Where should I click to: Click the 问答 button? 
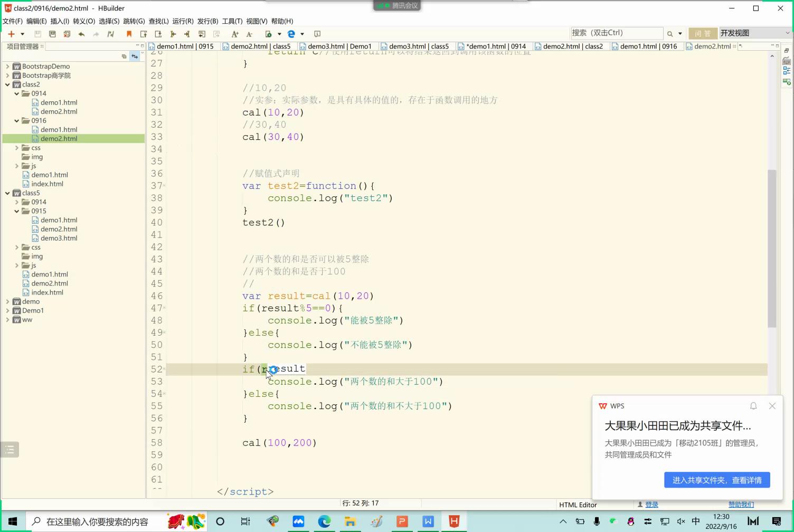pyautogui.click(x=703, y=33)
